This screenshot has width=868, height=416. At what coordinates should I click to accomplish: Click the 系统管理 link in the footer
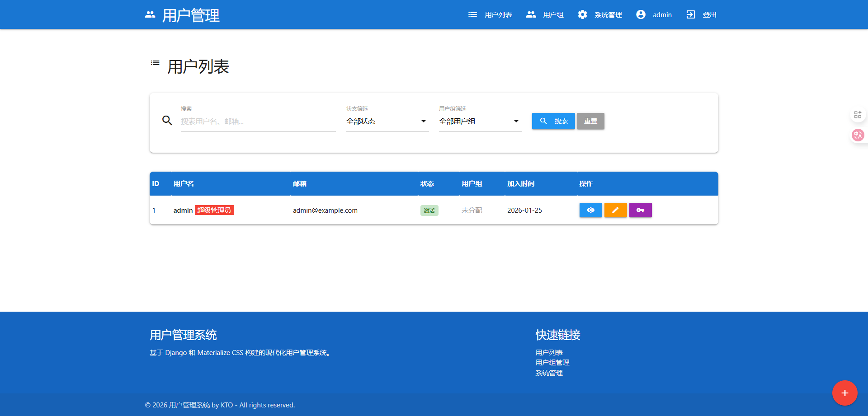(549, 373)
